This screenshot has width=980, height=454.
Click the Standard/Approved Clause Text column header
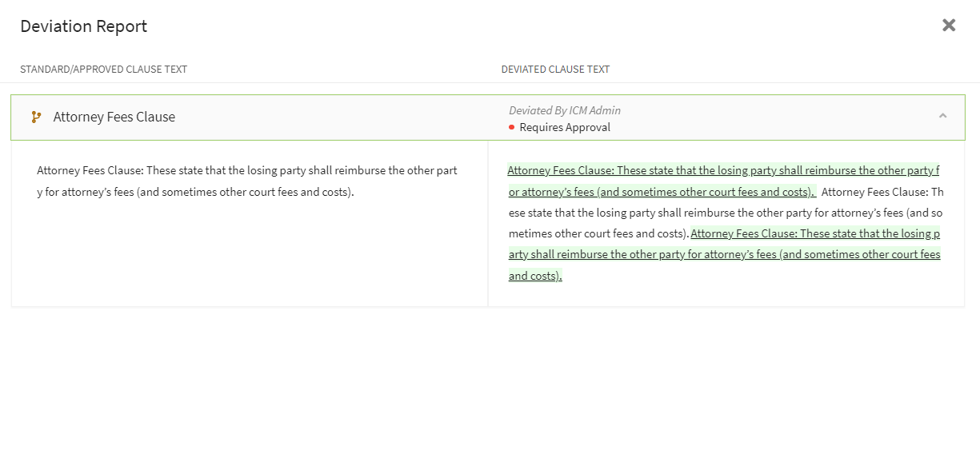[103, 70]
